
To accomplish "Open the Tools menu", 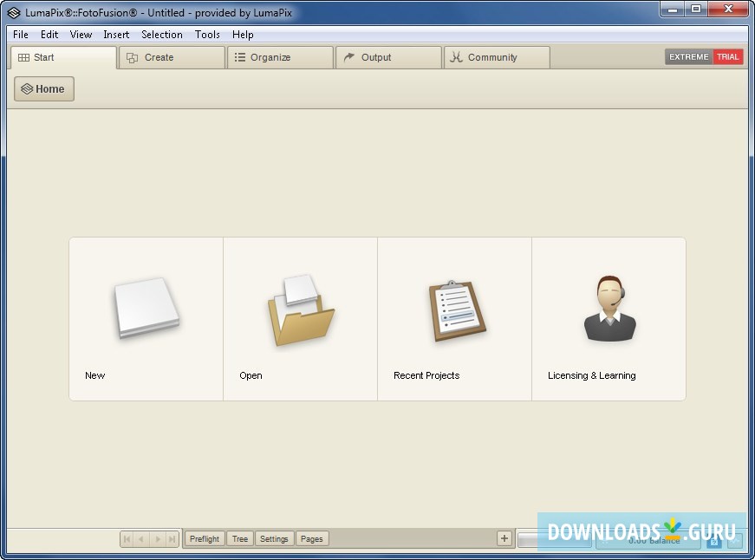I will pyautogui.click(x=207, y=35).
